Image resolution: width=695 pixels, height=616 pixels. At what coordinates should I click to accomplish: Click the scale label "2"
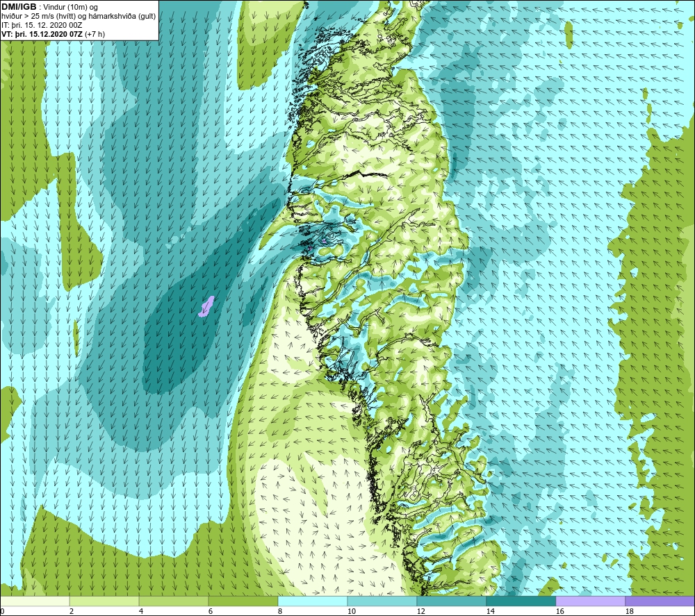click(x=72, y=611)
